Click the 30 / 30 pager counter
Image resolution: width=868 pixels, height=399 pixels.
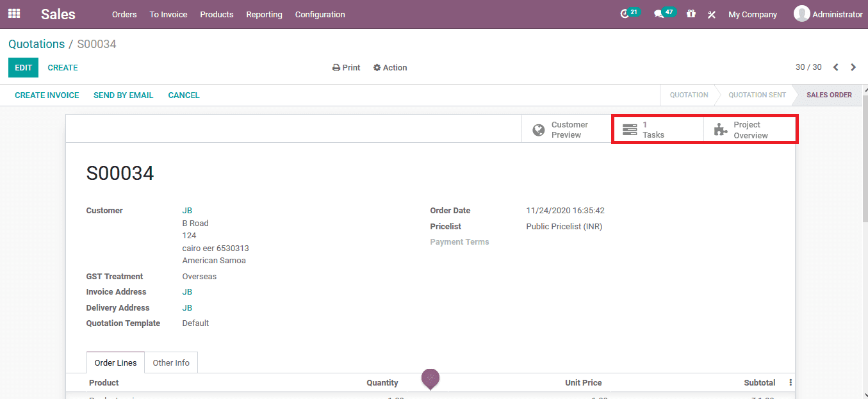pyautogui.click(x=808, y=67)
